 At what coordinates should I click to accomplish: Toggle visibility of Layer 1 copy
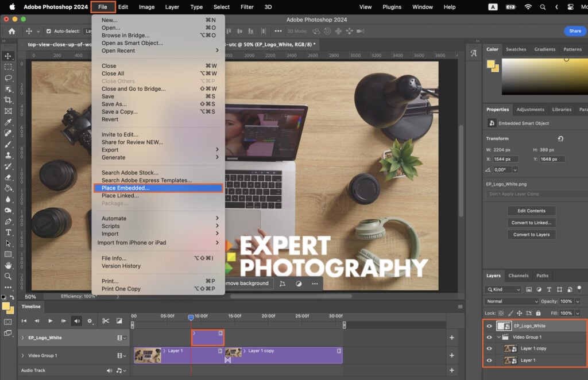point(489,348)
